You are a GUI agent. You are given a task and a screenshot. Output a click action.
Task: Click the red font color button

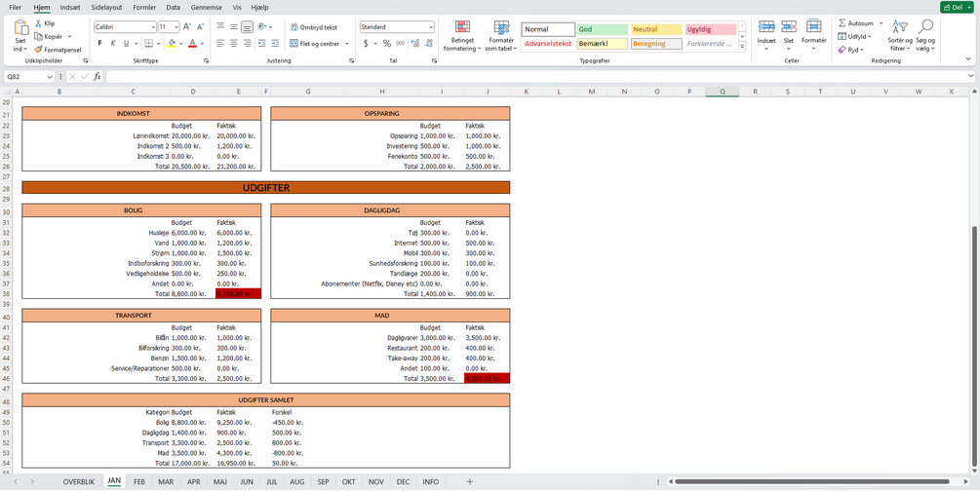tap(192, 43)
